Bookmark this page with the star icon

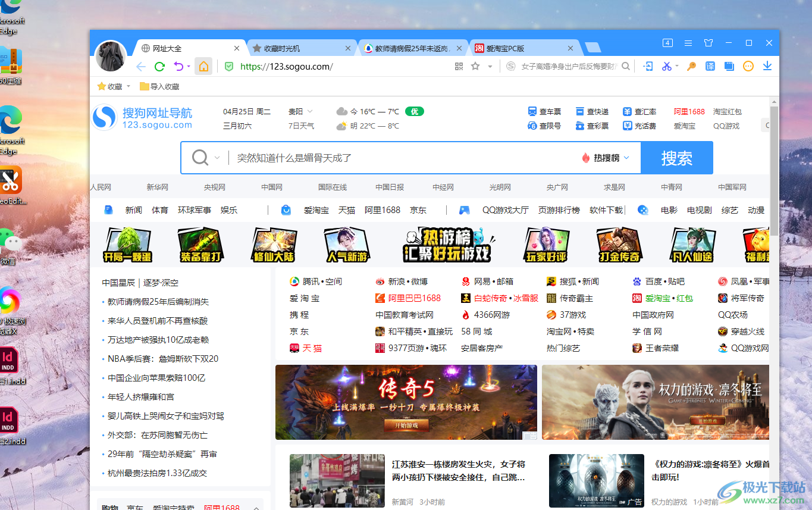coord(475,67)
